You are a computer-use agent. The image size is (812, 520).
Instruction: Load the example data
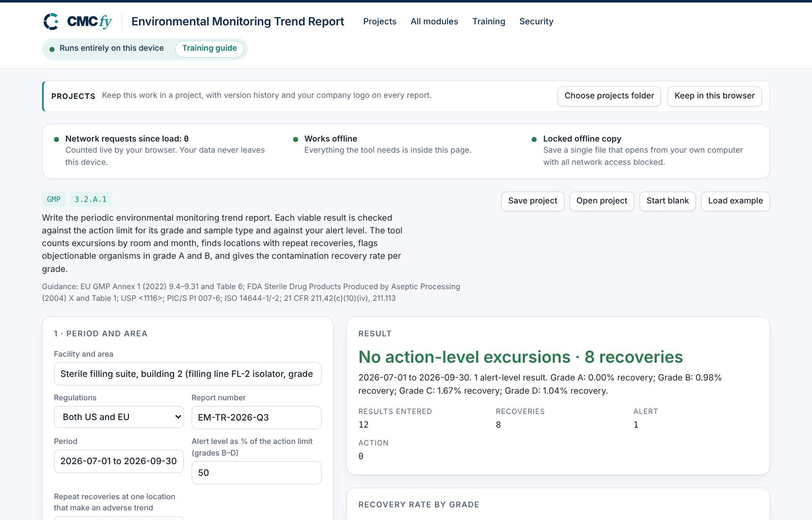click(x=735, y=201)
